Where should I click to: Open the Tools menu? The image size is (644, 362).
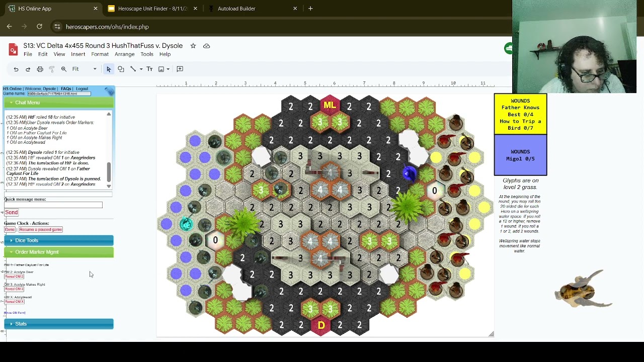[147, 54]
